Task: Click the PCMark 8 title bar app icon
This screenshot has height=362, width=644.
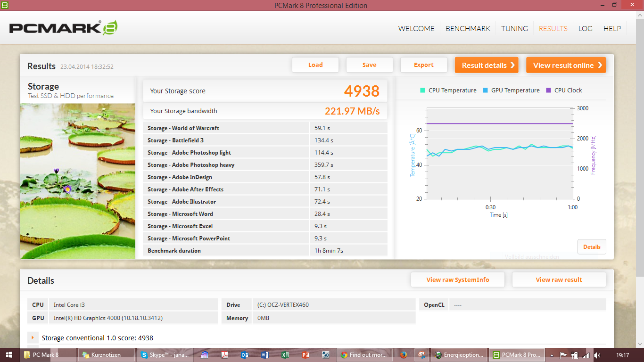Action: 5,5
